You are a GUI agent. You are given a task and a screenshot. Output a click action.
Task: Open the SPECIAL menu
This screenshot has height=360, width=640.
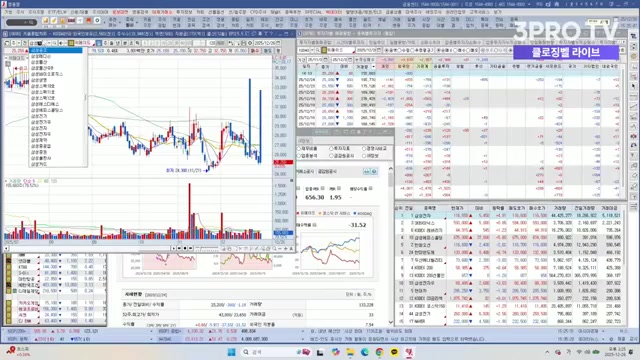click(x=313, y=12)
